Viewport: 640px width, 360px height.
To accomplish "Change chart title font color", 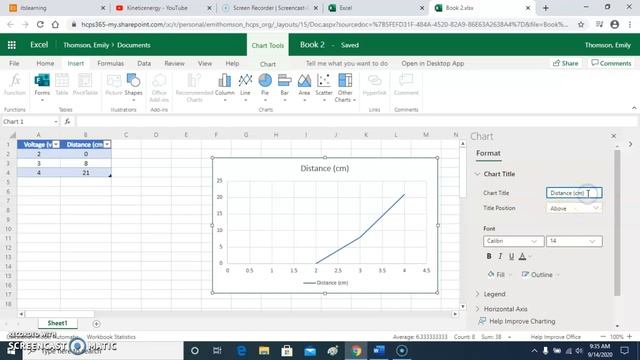I will point(522,256).
